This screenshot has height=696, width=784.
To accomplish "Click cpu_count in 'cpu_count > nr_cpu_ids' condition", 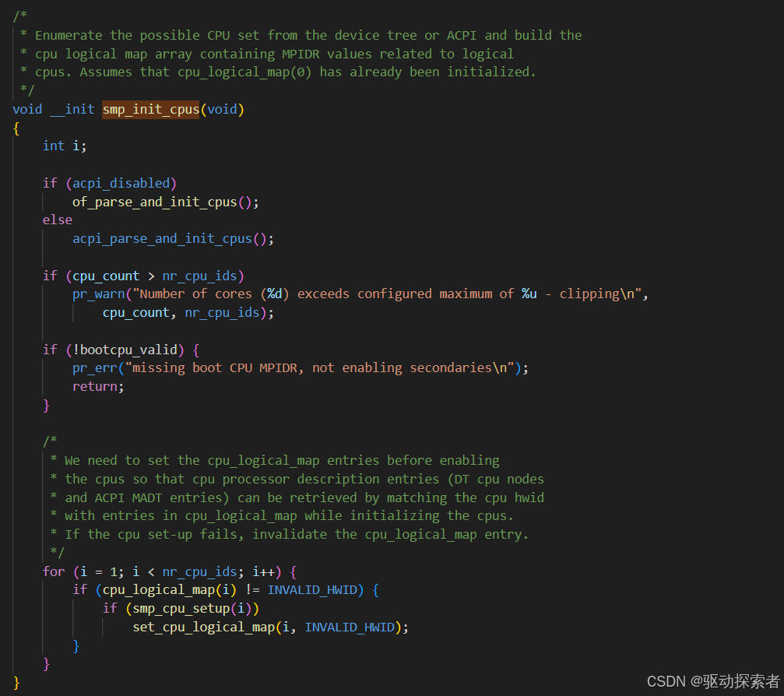I will pyautogui.click(x=106, y=276).
